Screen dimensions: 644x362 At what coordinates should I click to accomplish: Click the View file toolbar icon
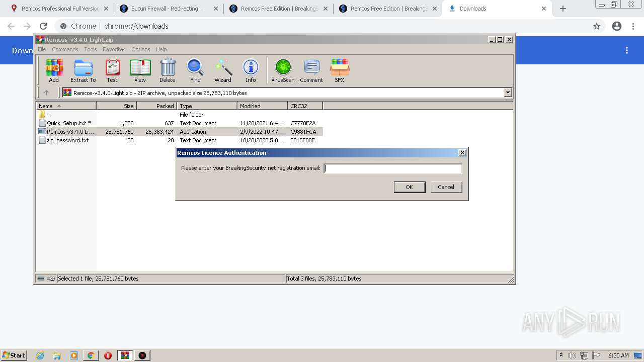(x=140, y=70)
